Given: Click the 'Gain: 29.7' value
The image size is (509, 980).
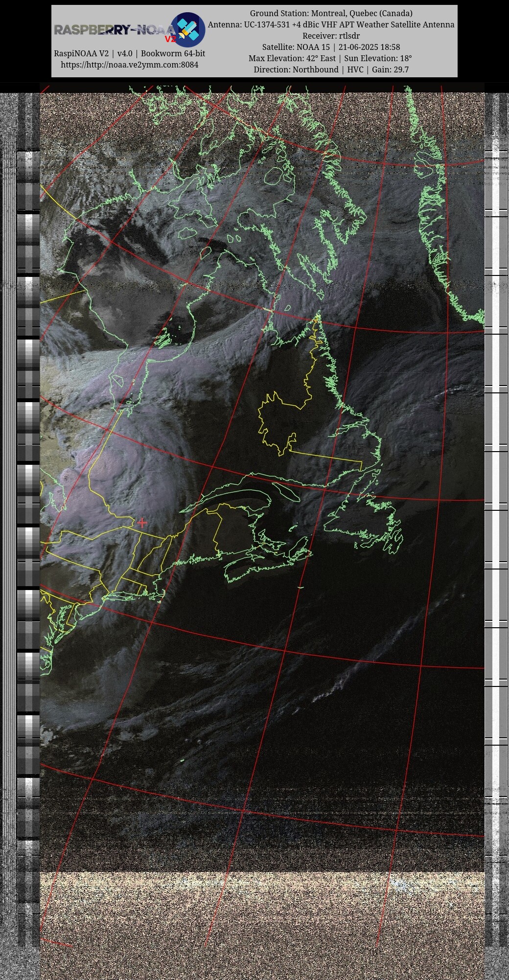Looking at the screenshot, I should click(390, 69).
